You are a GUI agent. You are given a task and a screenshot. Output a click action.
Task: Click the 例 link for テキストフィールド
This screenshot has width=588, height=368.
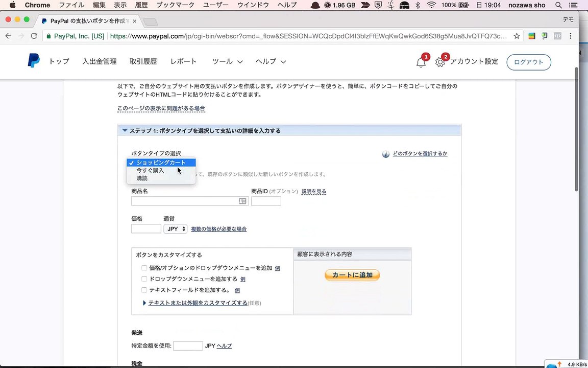237,290
